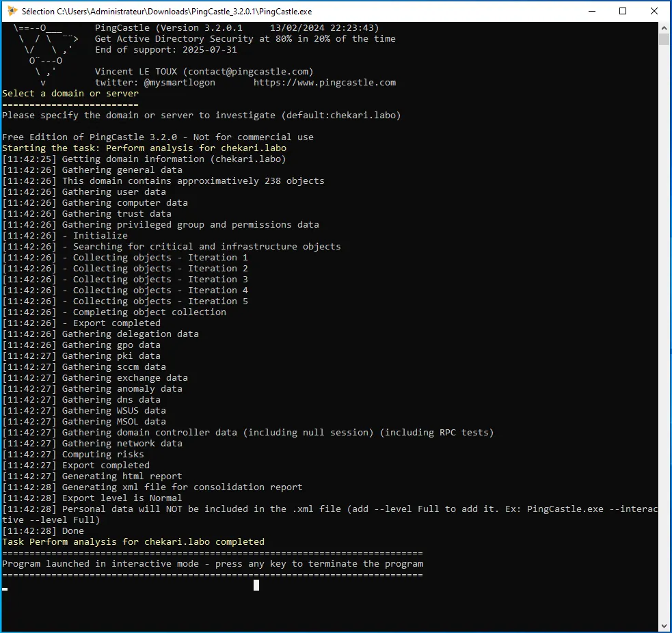Click the "Task Perform analysis" completed line

133,542
